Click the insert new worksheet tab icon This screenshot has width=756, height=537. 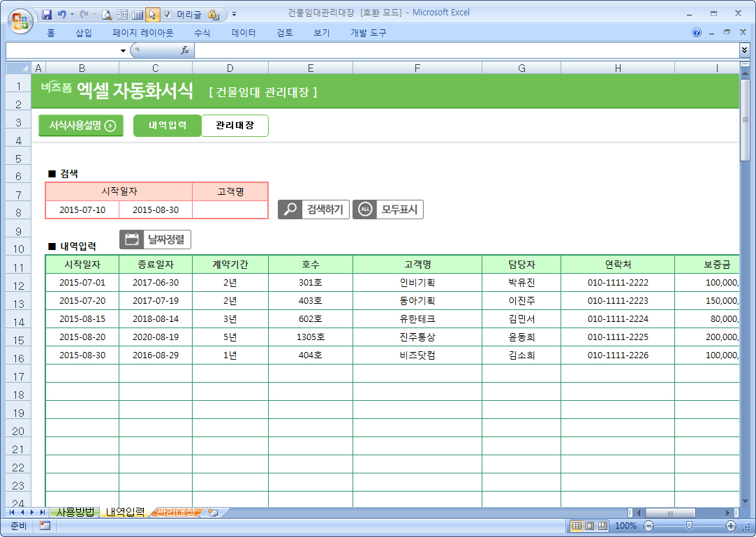(x=214, y=513)
